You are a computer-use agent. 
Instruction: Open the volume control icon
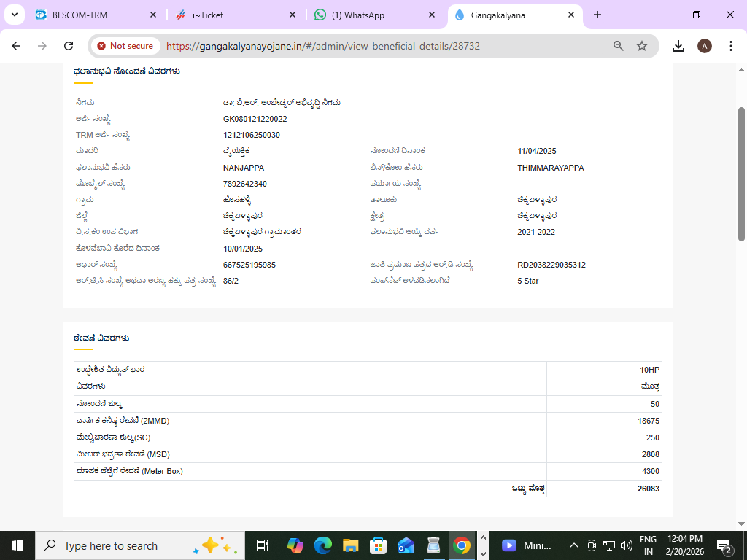[x=627, y=545]
